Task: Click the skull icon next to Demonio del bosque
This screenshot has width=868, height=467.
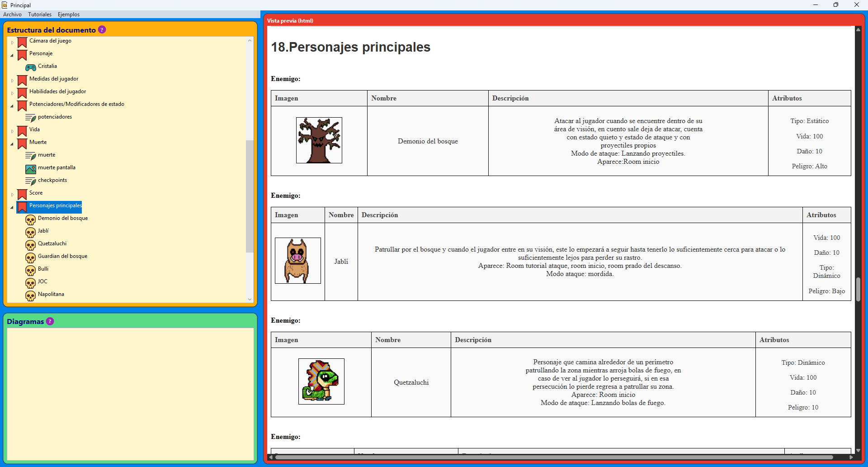Action: [x=31, y=219]
